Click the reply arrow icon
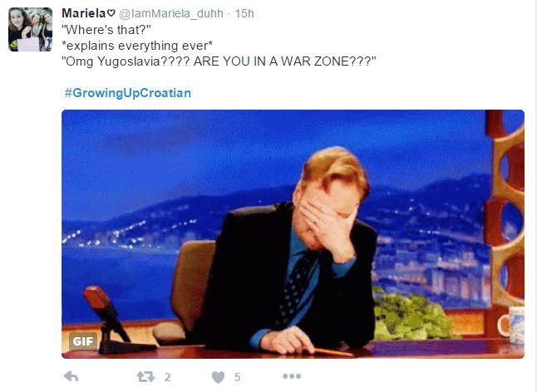The image size is (537, 392). (x=71, y=376)
